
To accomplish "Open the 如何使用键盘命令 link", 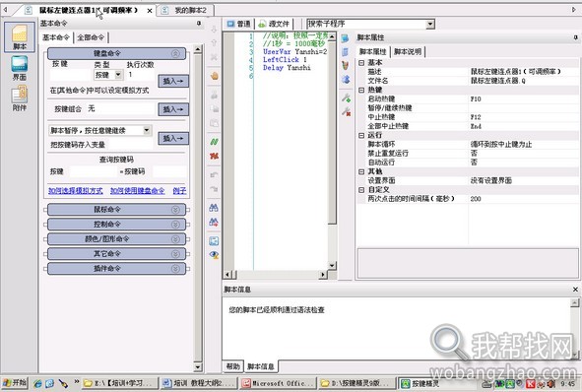I will (137, 191).
